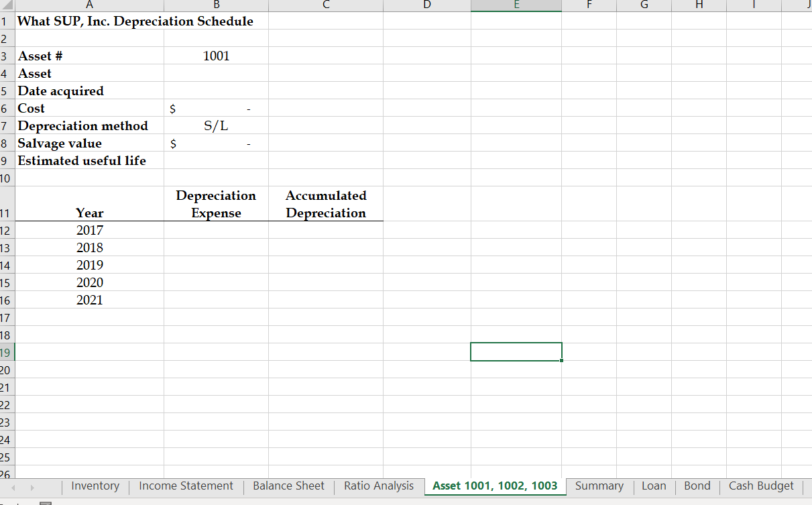Select column E by clicking its header

coord(516,5)
